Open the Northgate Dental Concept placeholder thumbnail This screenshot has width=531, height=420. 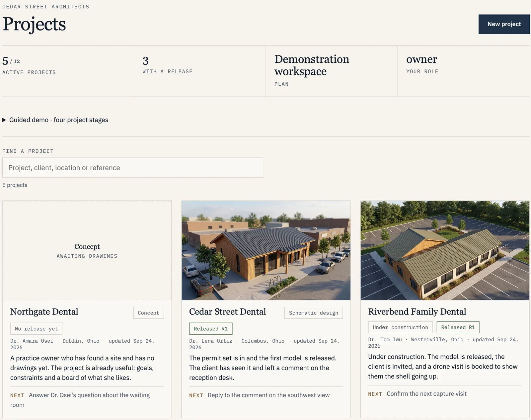(x=87, y=250)
